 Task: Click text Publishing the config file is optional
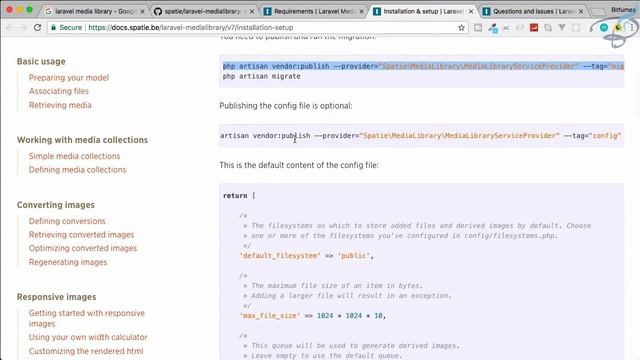(286, 106)
